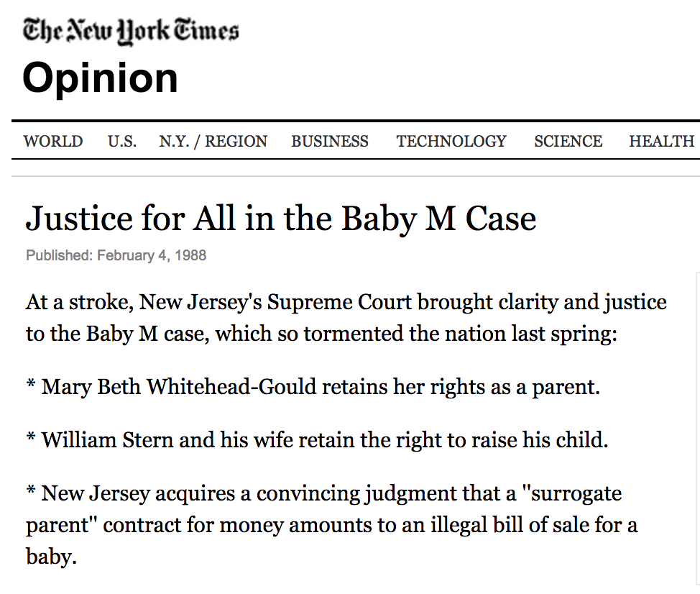This screenshot has height=594, width=700.
Task: Open the Opinion section heading
Action: (x=100, y=78)
